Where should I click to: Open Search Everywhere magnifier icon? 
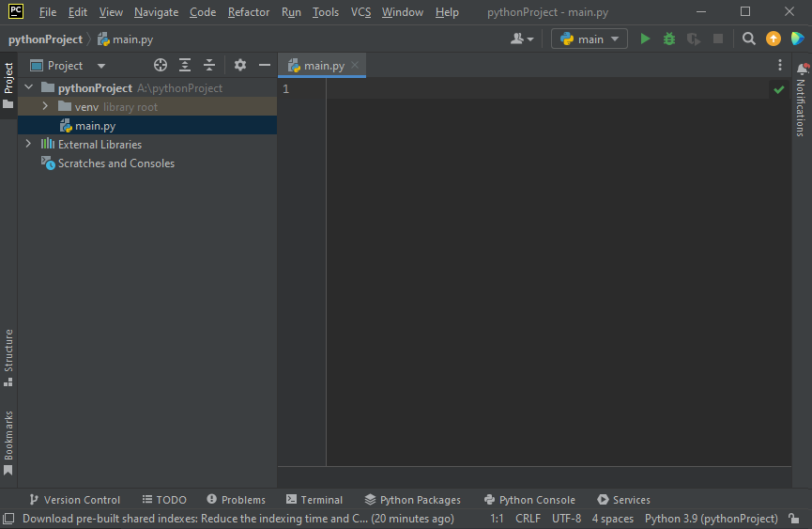(x=748, y=39)
